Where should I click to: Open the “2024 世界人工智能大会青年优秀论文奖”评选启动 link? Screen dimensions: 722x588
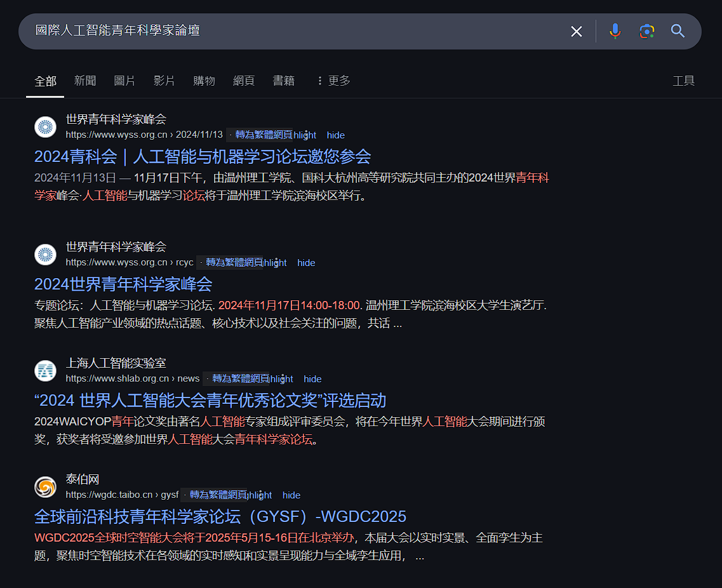point(210,401)
